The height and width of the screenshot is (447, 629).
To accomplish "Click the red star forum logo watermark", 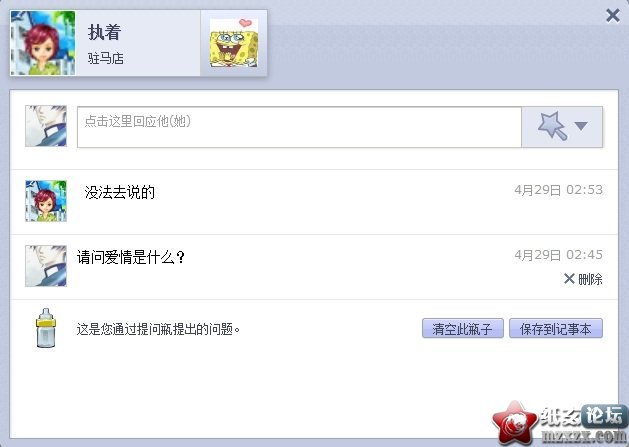I will (x=515, y=422).
